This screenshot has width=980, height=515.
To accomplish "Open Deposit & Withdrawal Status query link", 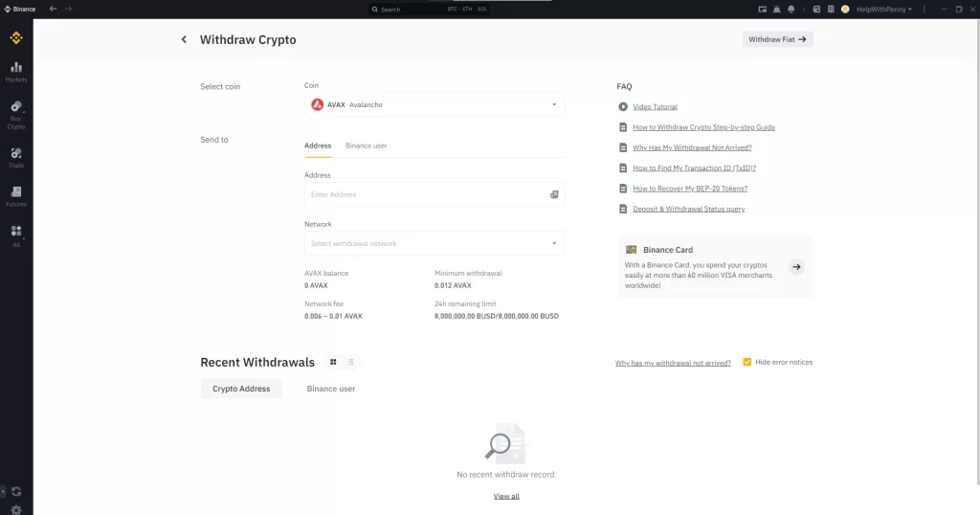I will (x=689, y=209).
